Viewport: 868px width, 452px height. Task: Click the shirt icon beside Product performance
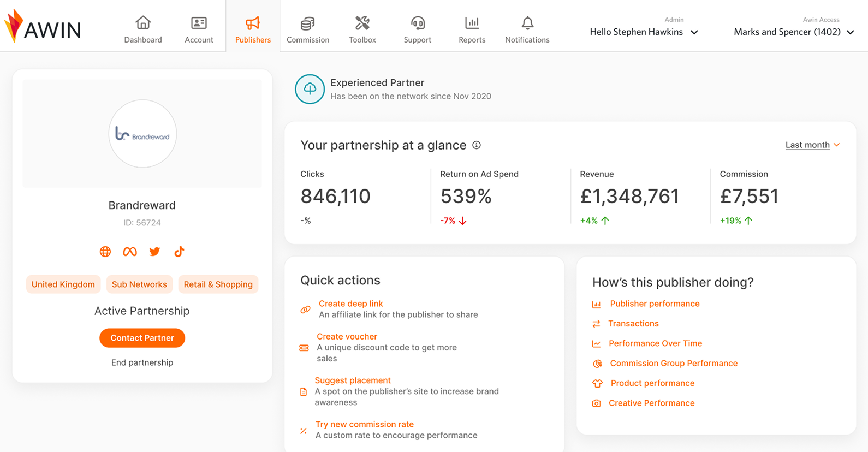(x=597, y=384)
